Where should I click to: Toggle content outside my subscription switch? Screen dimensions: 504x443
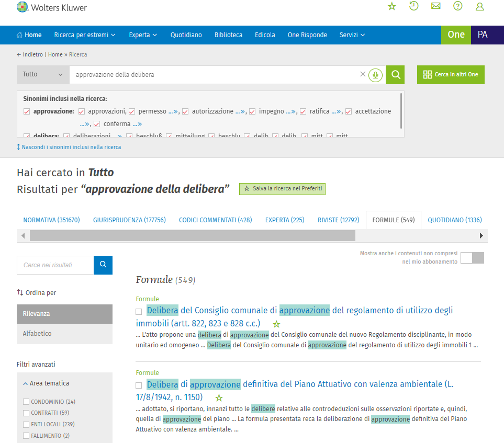(472, 258)
